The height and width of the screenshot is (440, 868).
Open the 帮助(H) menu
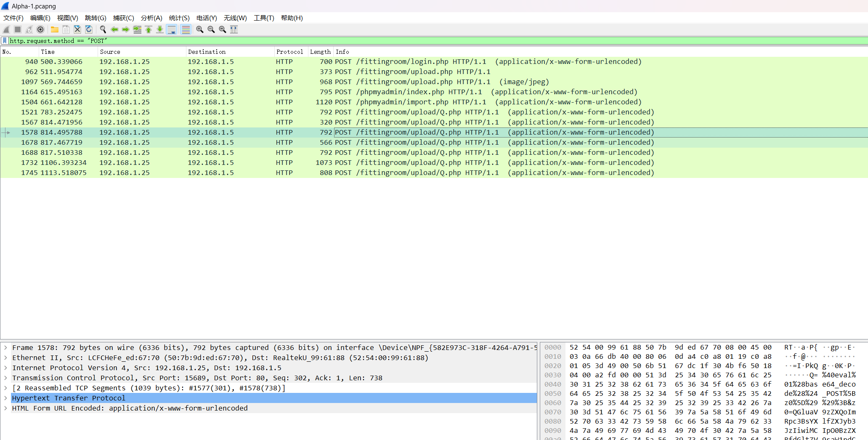tap(292, 18)
